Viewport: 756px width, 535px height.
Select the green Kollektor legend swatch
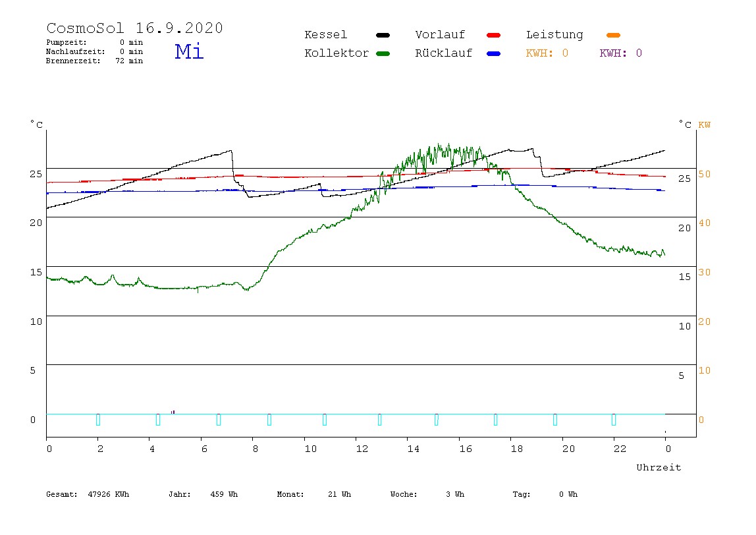tap(383, 53)
